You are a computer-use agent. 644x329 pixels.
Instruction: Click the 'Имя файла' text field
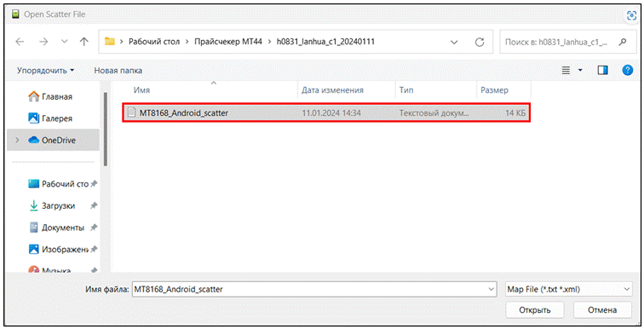tap(314, 289)
